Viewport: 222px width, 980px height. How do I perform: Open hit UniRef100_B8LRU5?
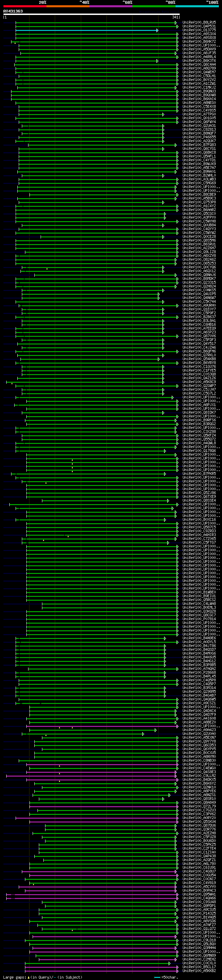coord(199,23)
